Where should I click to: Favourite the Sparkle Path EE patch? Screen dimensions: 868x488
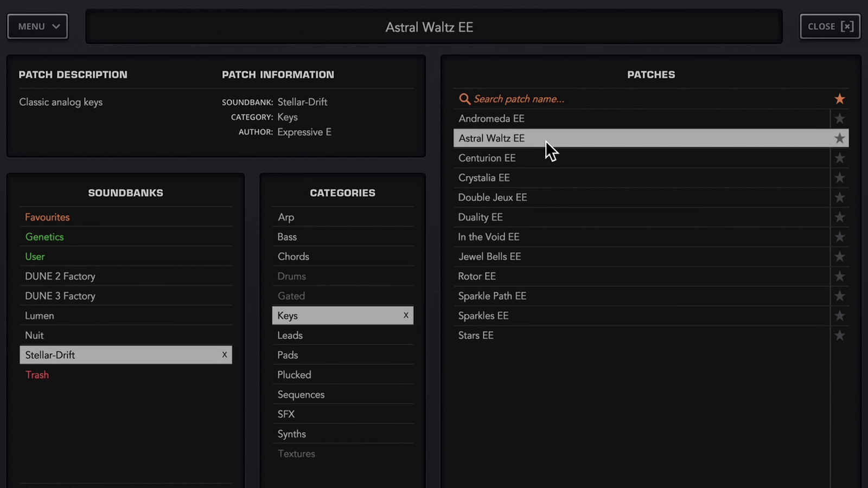pos(839,296)
